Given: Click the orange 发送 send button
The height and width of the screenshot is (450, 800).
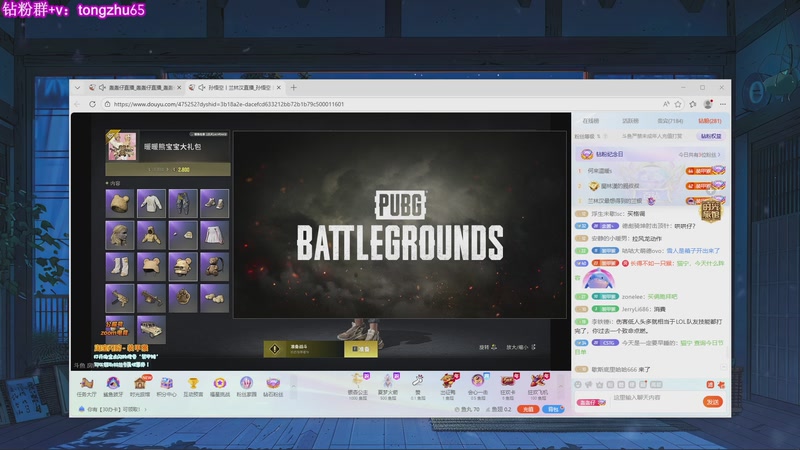Looking at the screenshot, I should point(712,402).
